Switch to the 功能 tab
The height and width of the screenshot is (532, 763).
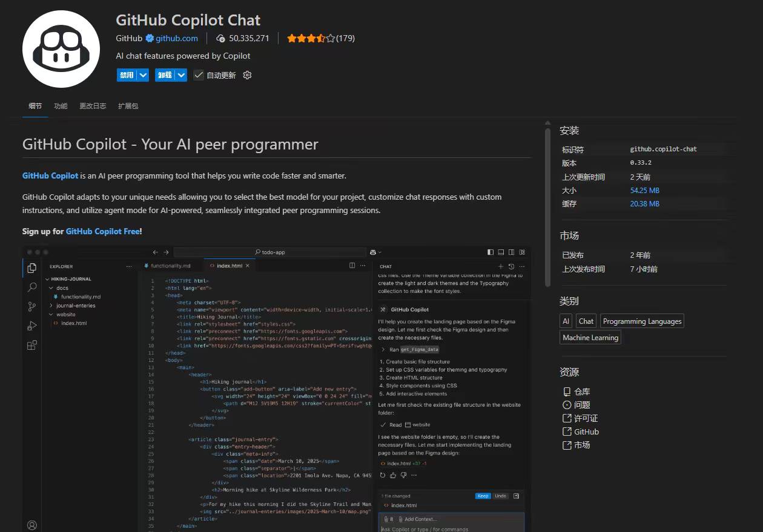pyautogui.click(x=61, y=106)
